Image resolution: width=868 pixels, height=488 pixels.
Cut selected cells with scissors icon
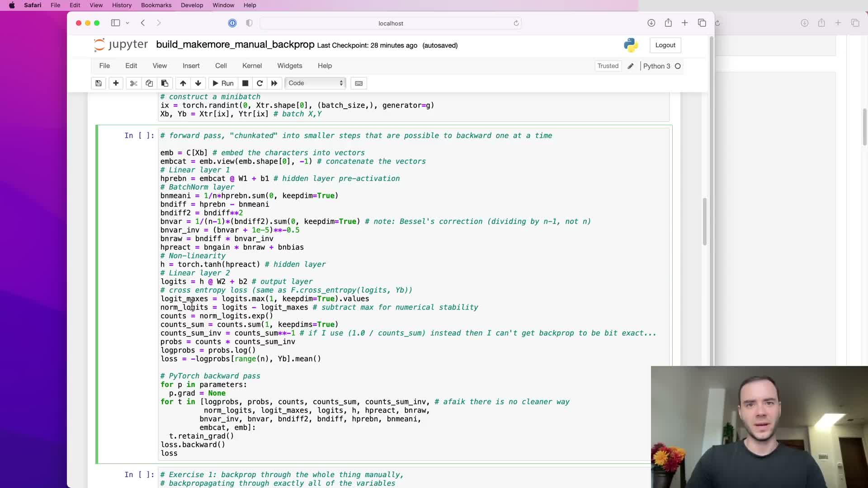click(133, 83)
